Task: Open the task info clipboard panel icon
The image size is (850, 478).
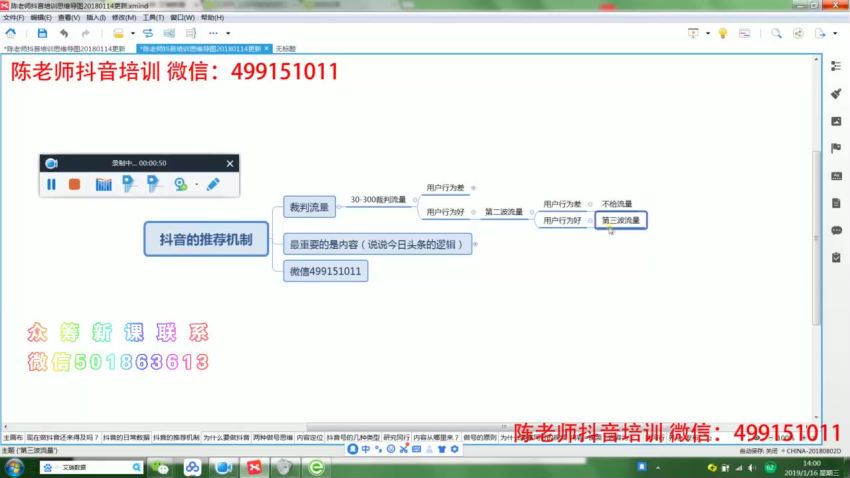Action: [x=836, y=257]
